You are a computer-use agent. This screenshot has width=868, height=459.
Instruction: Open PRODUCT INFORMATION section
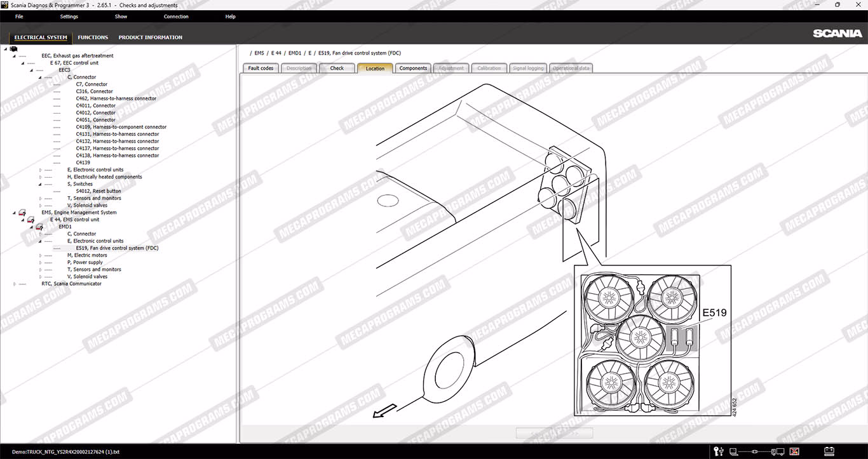151,37
